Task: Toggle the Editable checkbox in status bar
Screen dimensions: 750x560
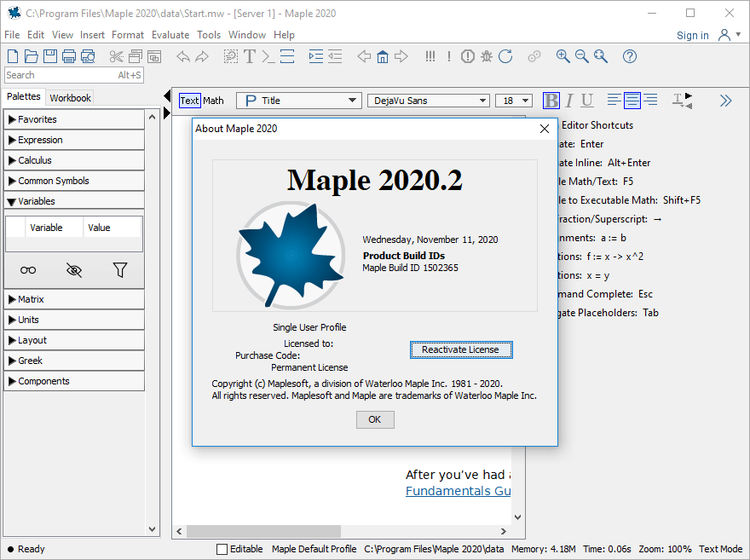Action: coord(222,549)
